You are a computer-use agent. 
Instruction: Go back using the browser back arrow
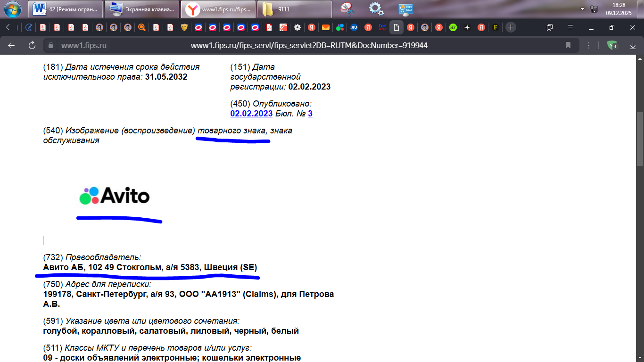(x=11, y=45)
